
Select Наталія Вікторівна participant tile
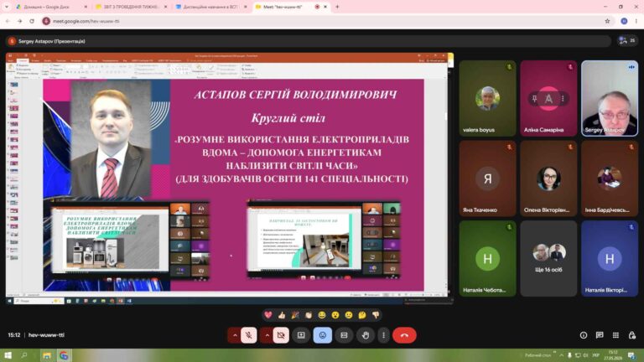[x=610, y=259]
